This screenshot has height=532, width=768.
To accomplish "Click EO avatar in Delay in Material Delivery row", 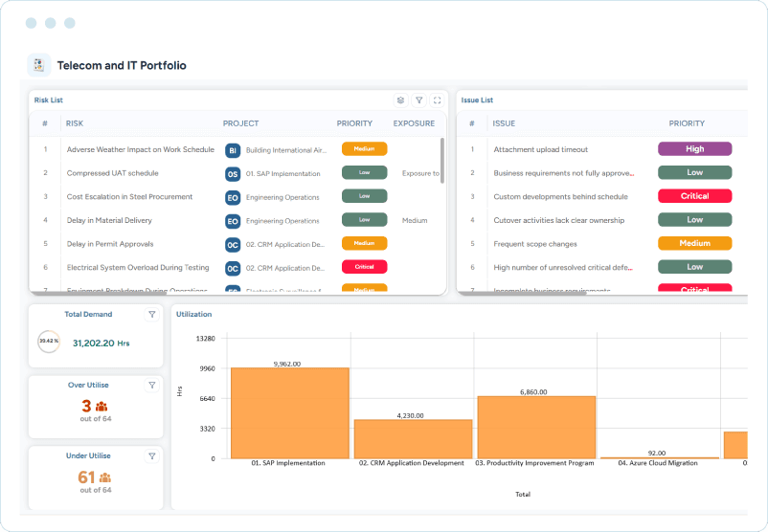I will [x=233, y=221].
